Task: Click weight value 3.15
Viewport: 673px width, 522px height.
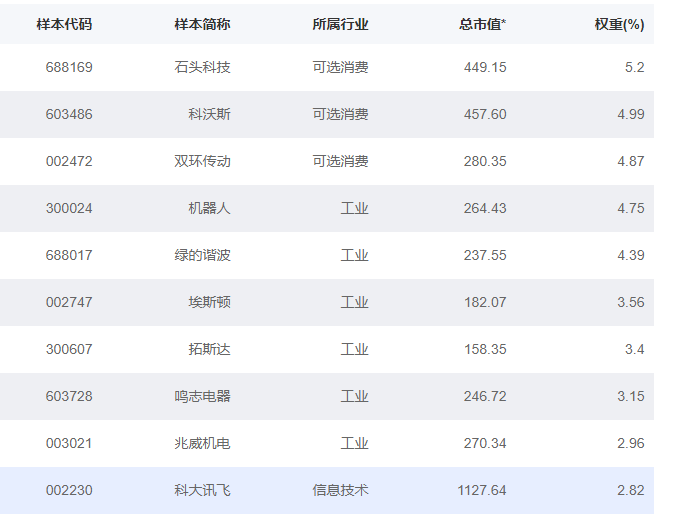Action: pyautogui.click(x=631, y=396)
